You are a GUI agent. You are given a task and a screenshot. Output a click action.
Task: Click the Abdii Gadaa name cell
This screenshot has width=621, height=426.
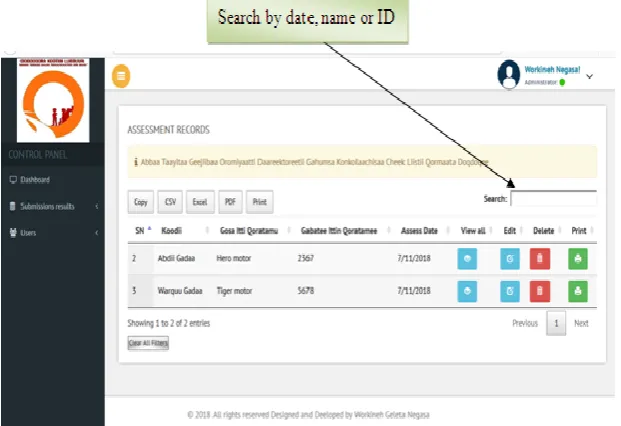(x=176, y=258)
